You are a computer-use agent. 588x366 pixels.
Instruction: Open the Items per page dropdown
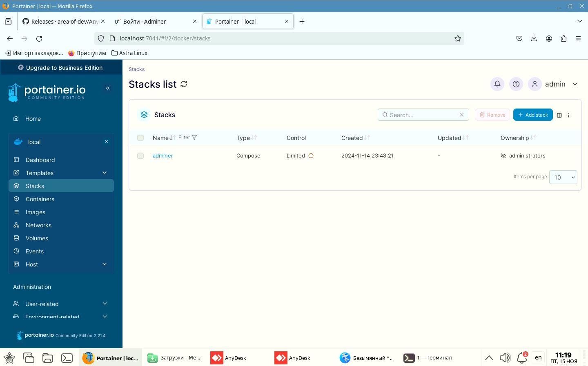coord(563,177)
